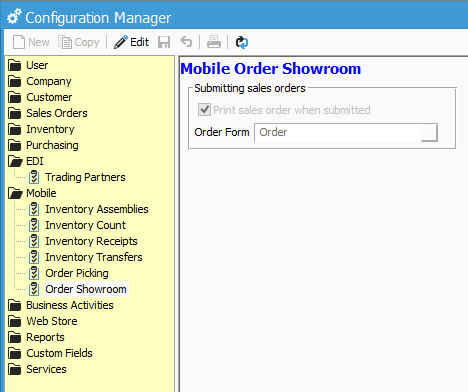Click the Configuration Manager gear icon

(x=14, y=17)
